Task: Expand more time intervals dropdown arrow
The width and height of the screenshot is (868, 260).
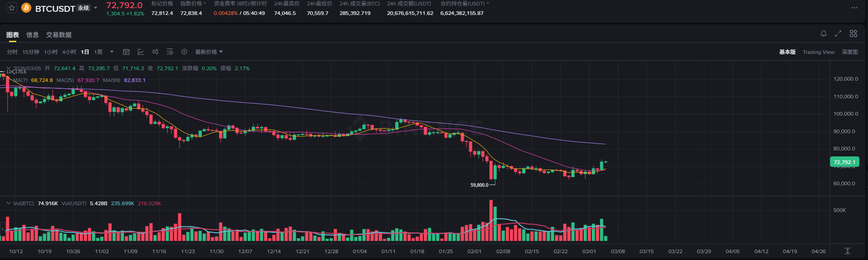Action: pyautogui.click(x=112, y=52)
